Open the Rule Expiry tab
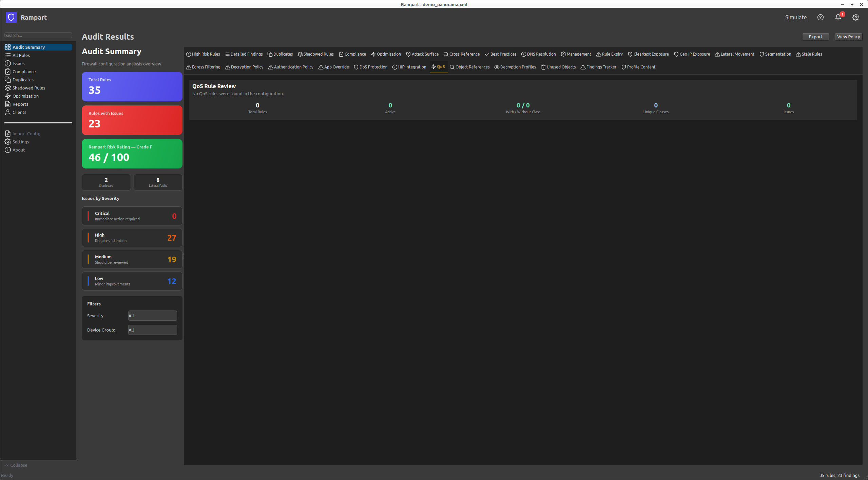Viewport: 868px width, 480px height. tap(610, 54)
